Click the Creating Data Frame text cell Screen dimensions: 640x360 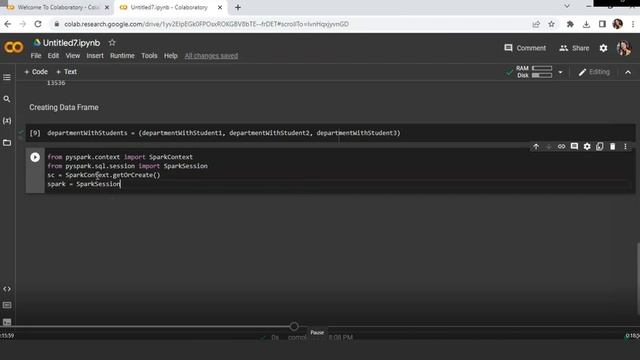[64, 107]
